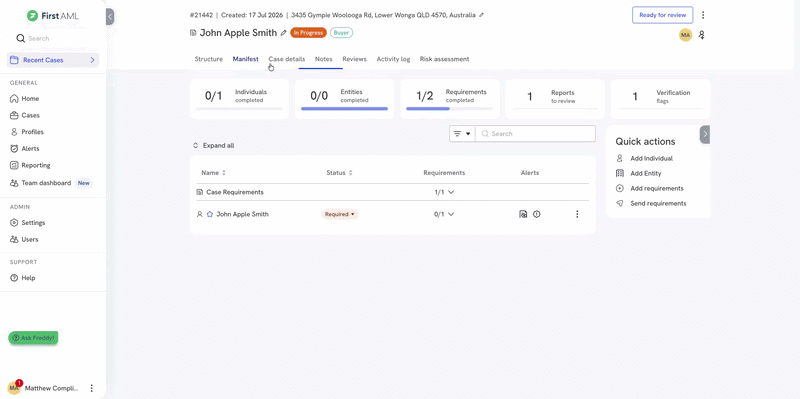Image resolution: width=800 pixels, height=399 pixels.
Task: Open Team dashboard in sidebar
Action: pyautogui.click(x=46, y=183)
